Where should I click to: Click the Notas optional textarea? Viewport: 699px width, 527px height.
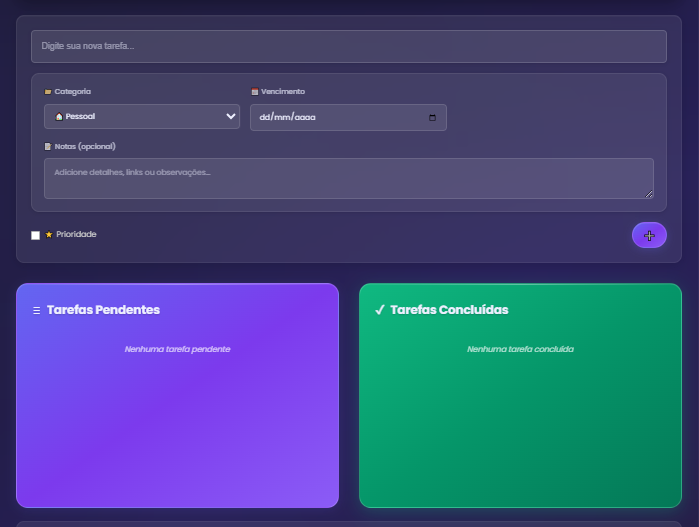[349, 178]
